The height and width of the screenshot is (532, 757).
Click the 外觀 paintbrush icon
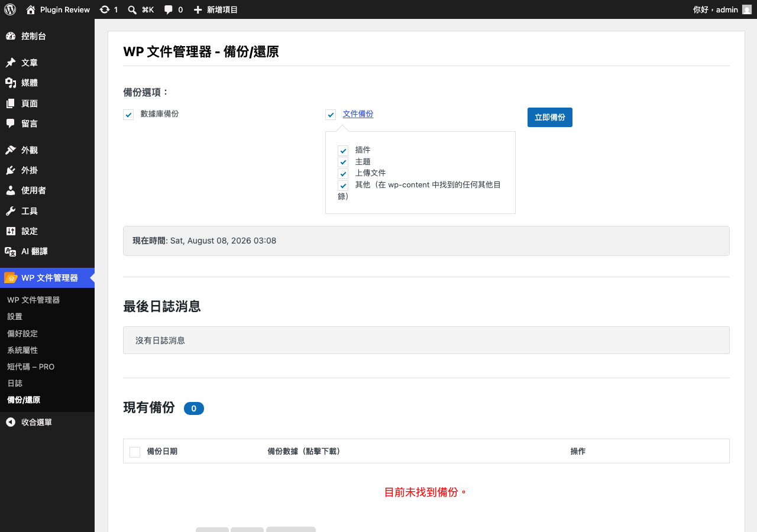(11, 150)
